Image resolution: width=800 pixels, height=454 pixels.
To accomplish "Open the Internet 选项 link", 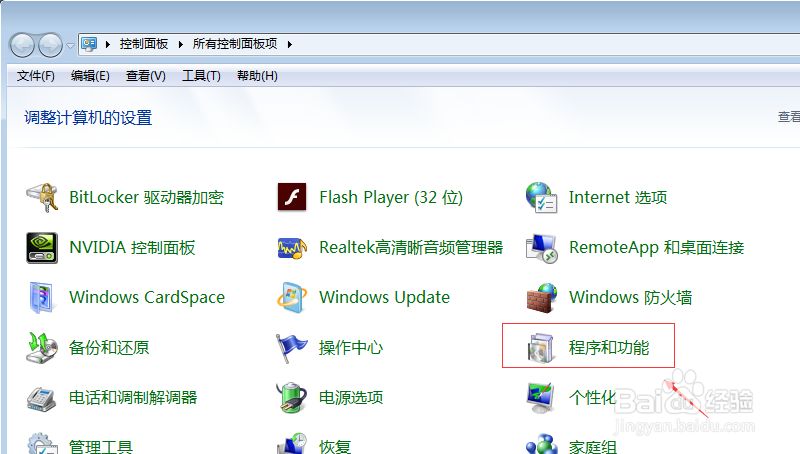I will 618,197.
